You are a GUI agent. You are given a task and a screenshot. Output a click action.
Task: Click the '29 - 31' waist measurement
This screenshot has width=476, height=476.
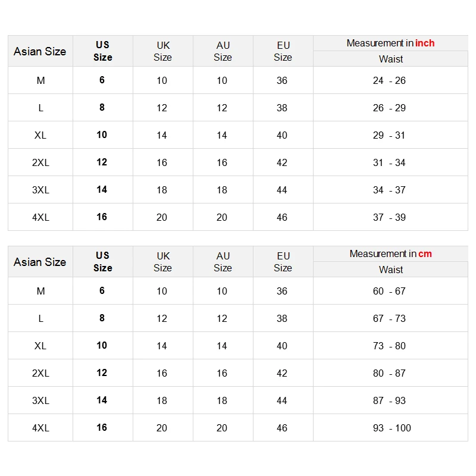point(390,135)
